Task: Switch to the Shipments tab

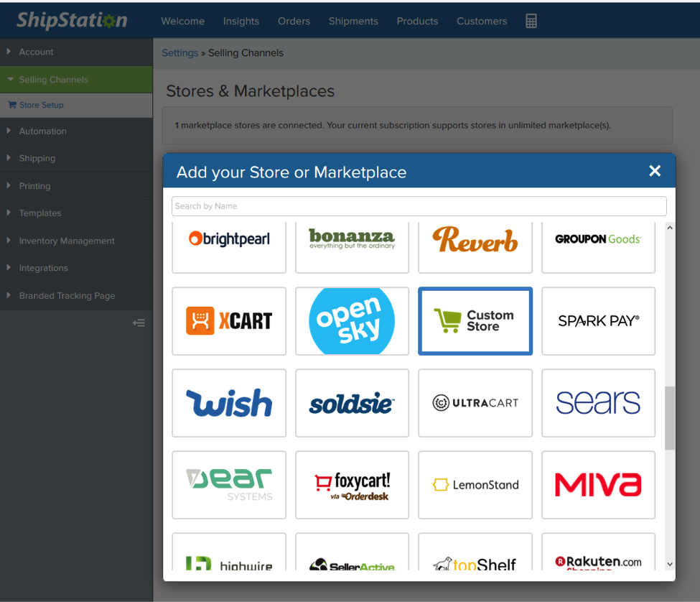Action: point(353,21)
